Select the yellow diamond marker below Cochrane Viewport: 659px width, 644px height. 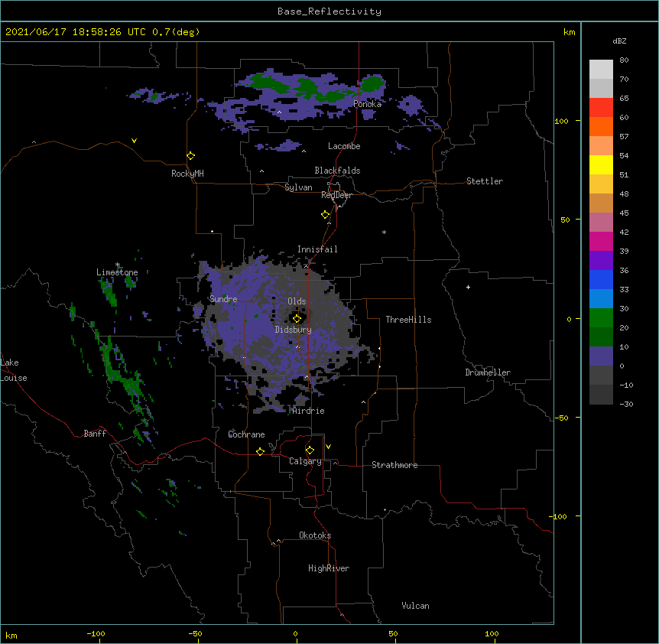click(x=260, y=451)
